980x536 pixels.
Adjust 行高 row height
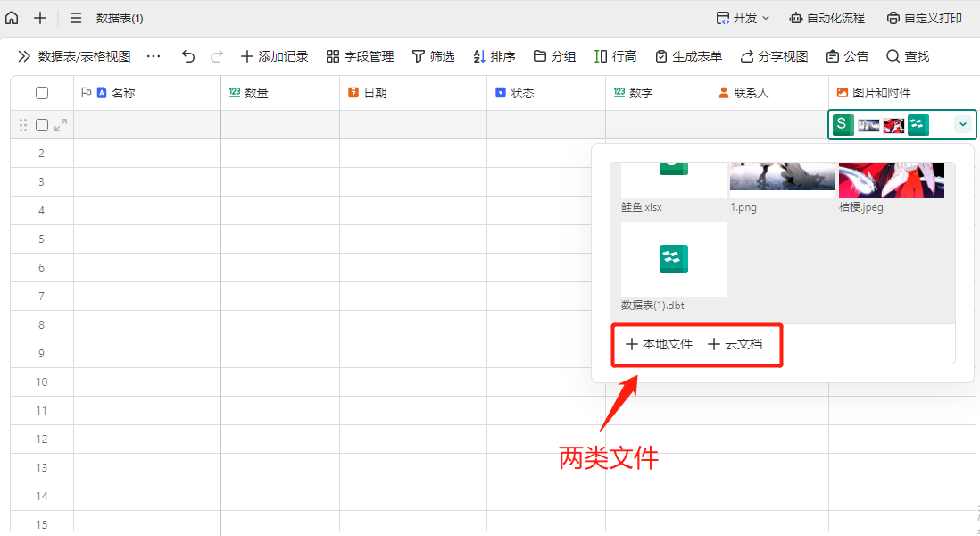615,56
